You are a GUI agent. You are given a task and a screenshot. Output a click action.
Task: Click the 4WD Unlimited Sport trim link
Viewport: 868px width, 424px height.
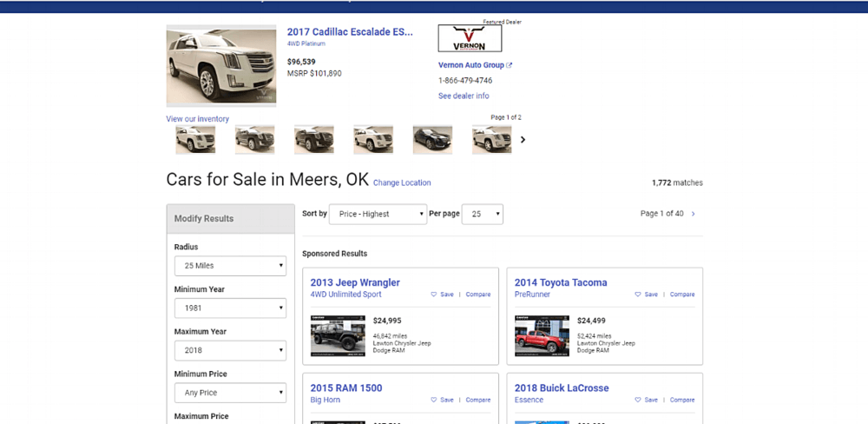346,295
